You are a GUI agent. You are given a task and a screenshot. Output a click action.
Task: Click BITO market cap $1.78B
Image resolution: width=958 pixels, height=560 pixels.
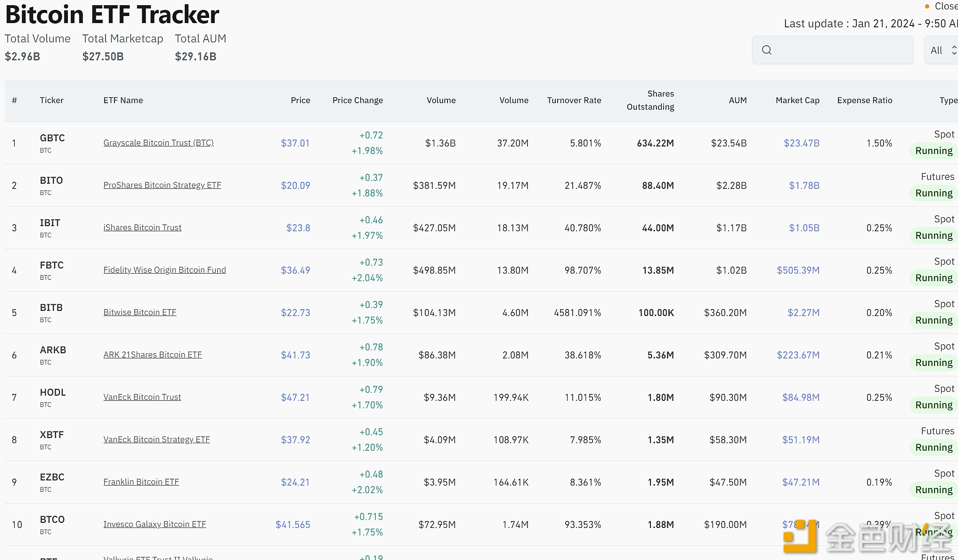coord(804,186)
